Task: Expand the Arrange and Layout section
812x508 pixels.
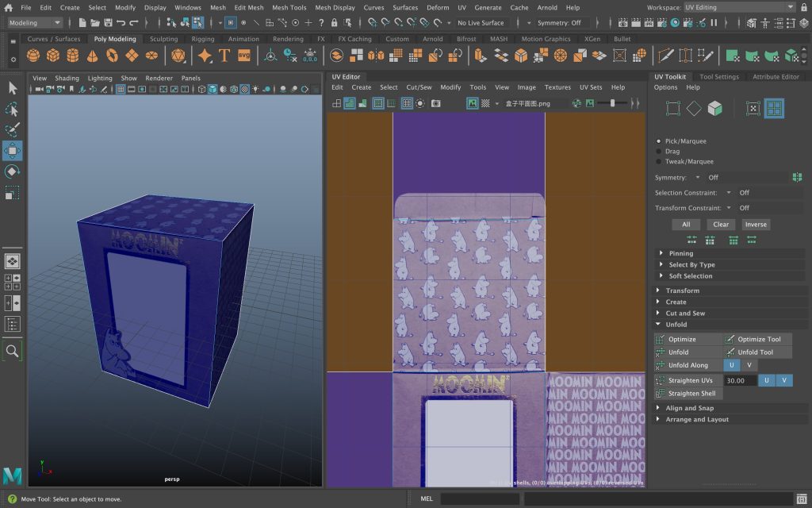Action: tap(729, 419)
